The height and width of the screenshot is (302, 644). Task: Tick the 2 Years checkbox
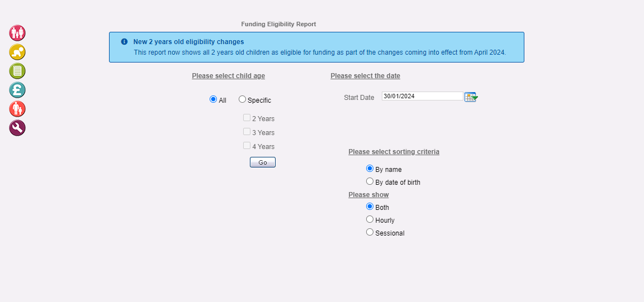tap(247, 118)
